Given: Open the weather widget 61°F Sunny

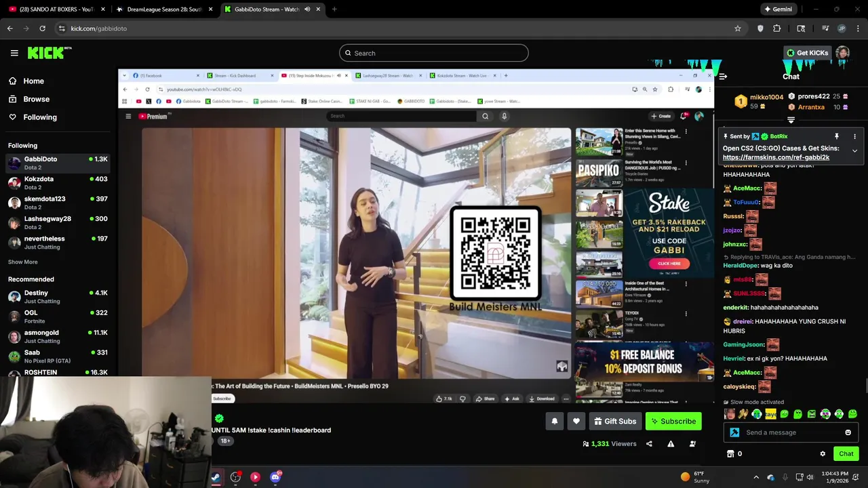Looking at the screenshot, I should 694,477.
